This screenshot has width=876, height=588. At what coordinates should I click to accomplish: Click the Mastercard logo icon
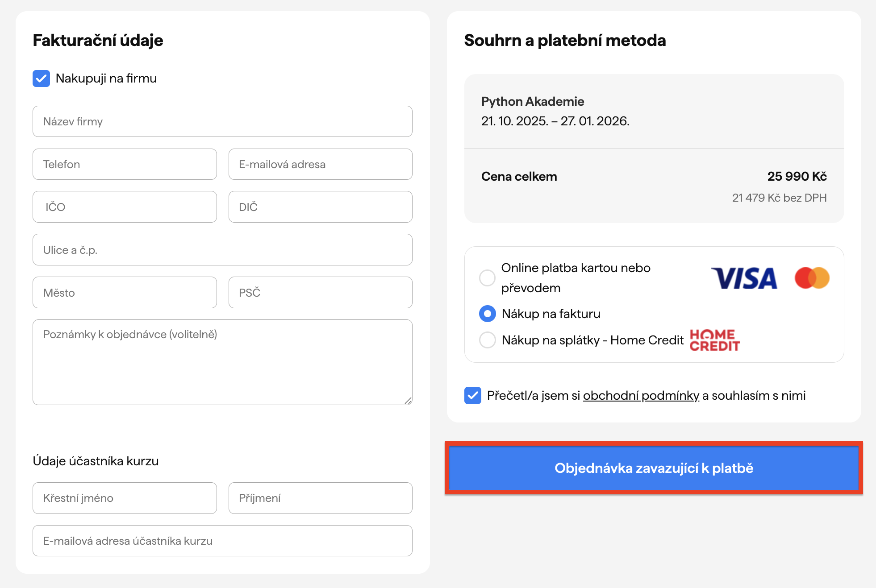[812, 278]
